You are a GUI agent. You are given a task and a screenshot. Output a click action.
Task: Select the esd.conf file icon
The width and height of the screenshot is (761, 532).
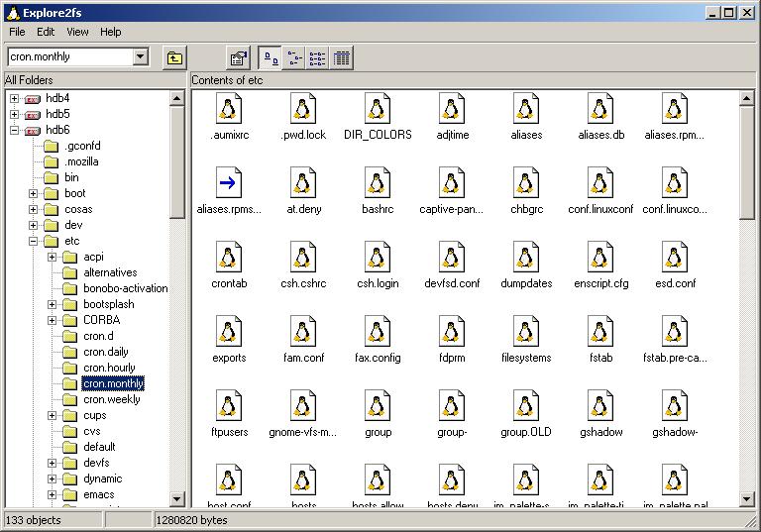tap(674, 257)
